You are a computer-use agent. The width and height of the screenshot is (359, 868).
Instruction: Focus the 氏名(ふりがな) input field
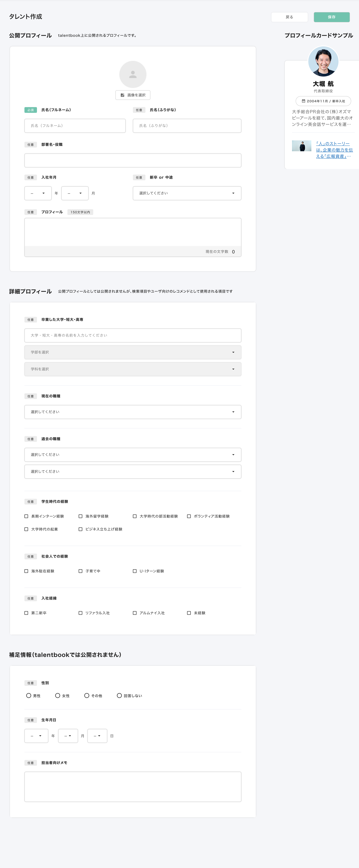187,126
